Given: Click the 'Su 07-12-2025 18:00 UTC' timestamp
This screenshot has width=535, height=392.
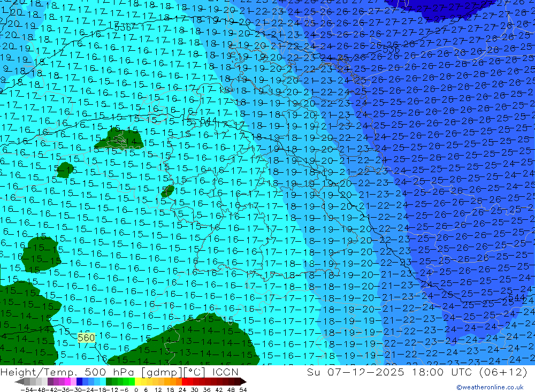Looking at the screenshot, I should tap(388, 372).
